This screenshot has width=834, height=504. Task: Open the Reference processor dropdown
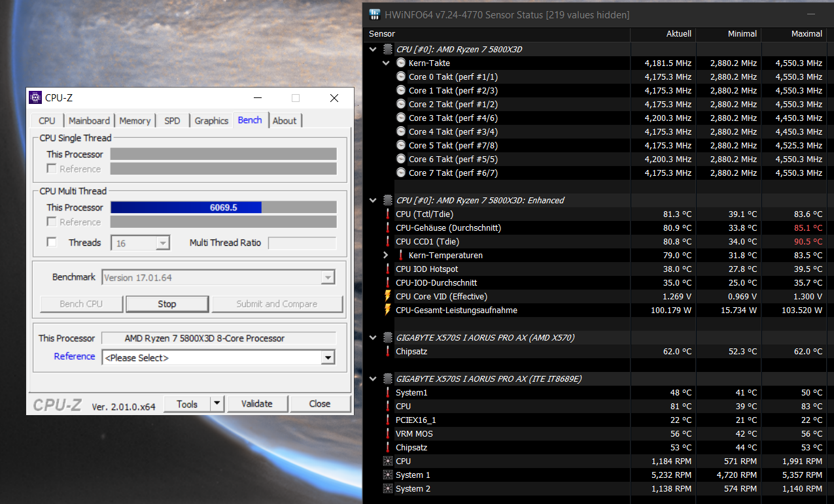328,358
